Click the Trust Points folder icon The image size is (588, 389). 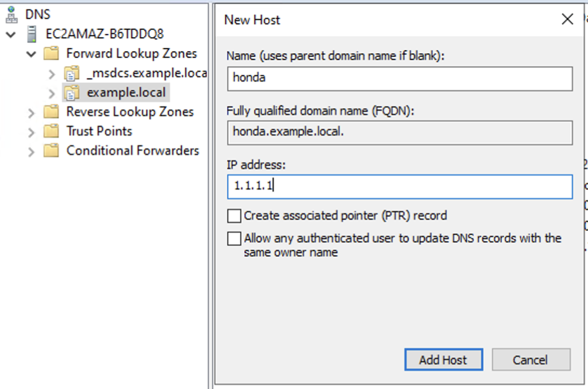(x=51, y=131)
